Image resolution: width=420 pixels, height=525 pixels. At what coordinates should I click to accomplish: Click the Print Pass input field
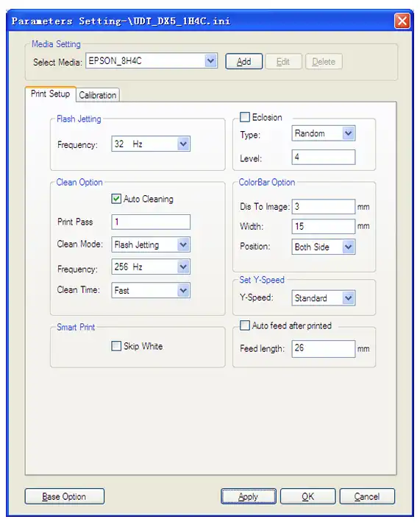pos(151,222)
